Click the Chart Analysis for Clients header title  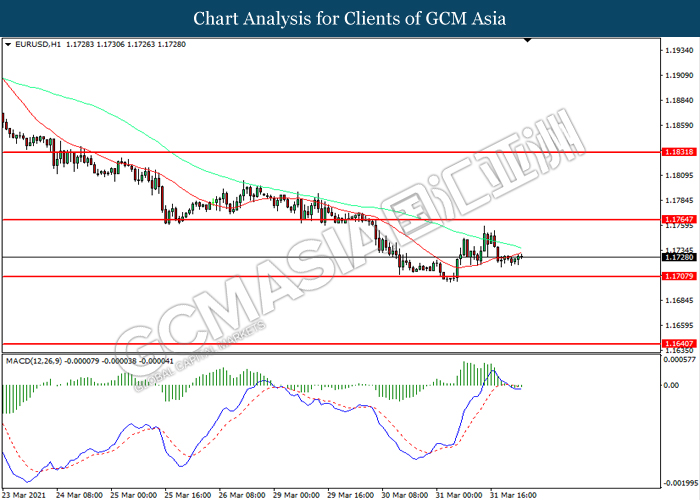(350, 19)
